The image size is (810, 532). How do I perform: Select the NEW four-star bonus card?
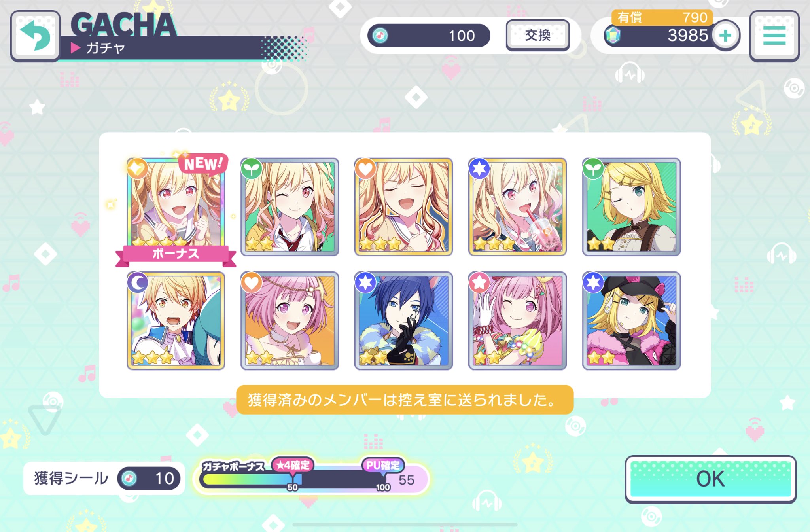point(176,207)
